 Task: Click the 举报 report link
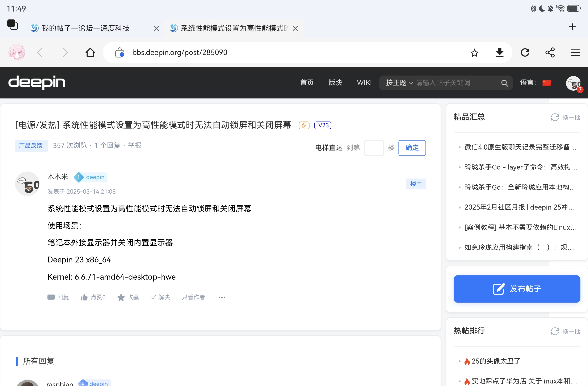click(134, 145)
